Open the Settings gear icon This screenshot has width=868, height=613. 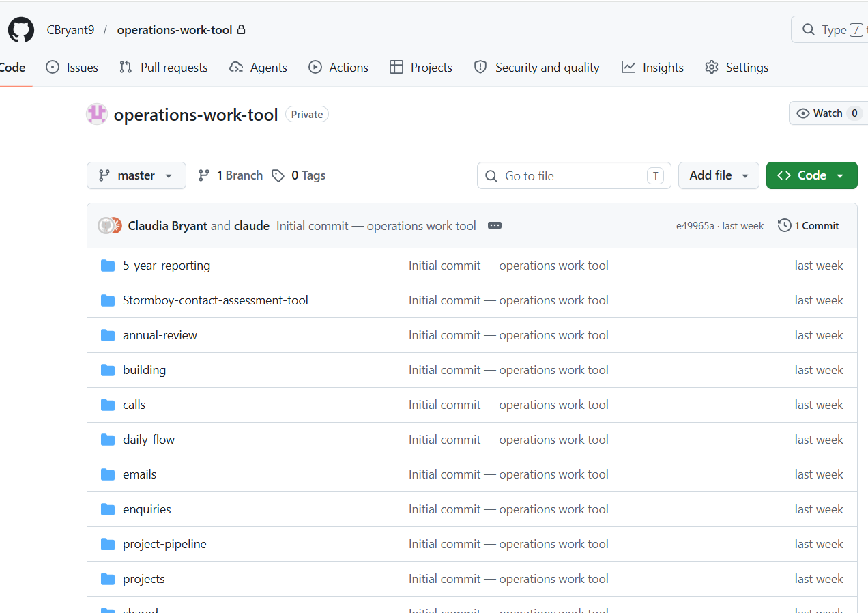(711, 67)
